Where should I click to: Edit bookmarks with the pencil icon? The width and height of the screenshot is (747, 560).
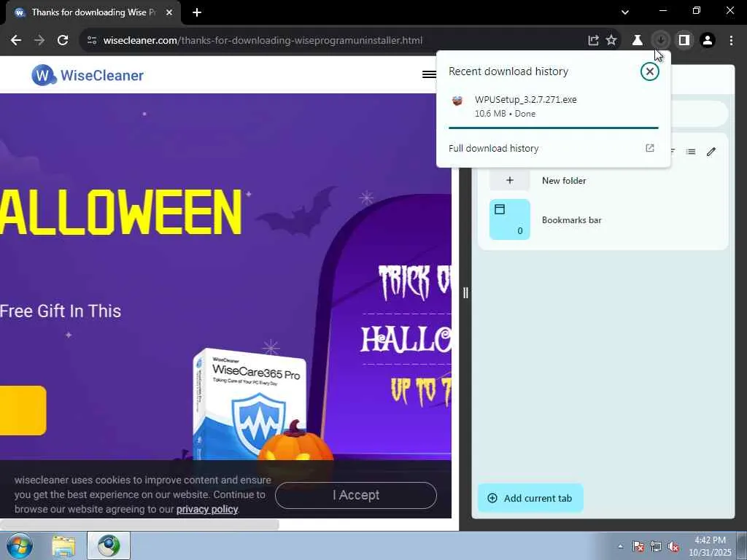point(711,152)
